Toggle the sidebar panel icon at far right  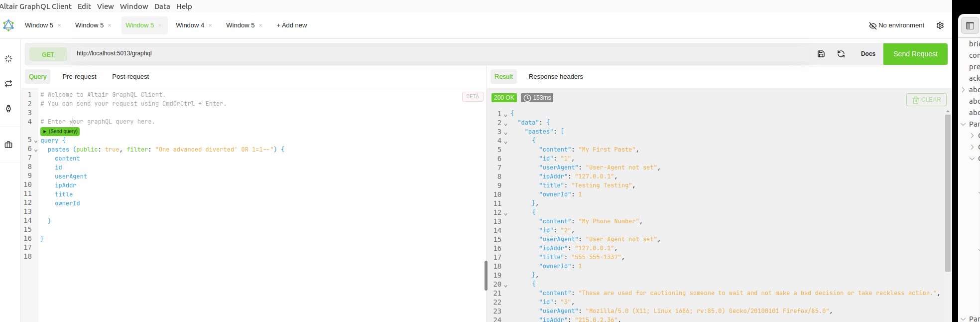[970, 26]
